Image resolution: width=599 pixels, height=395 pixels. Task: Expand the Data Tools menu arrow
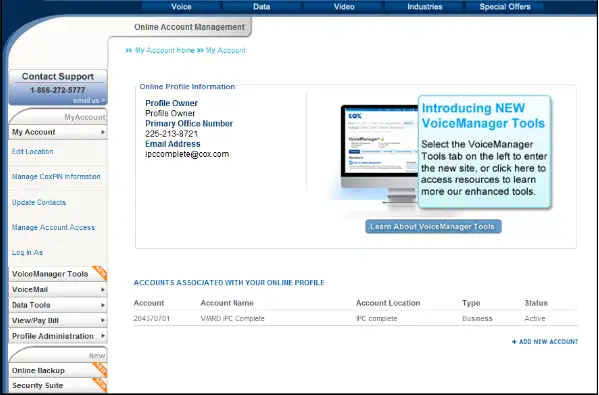tap(103, 305)
